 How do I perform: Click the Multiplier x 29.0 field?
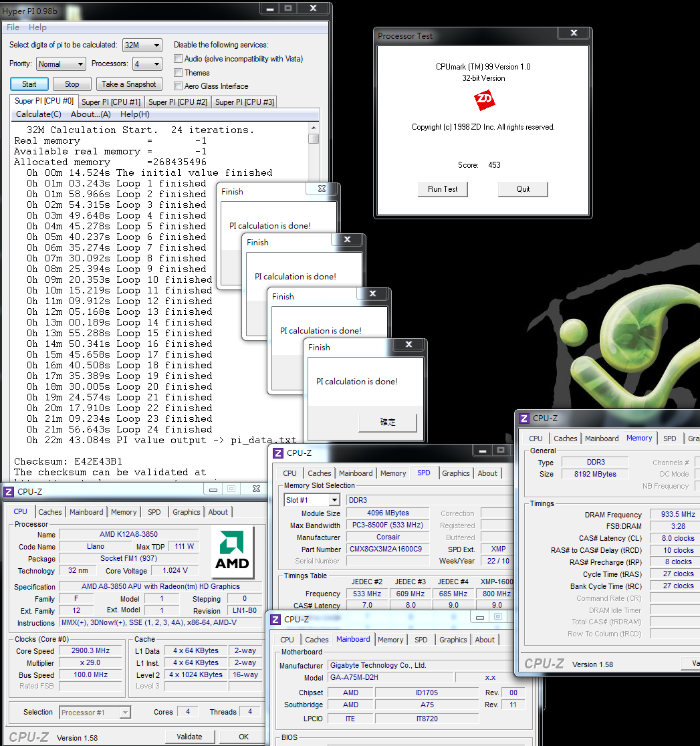pos(90,662)
